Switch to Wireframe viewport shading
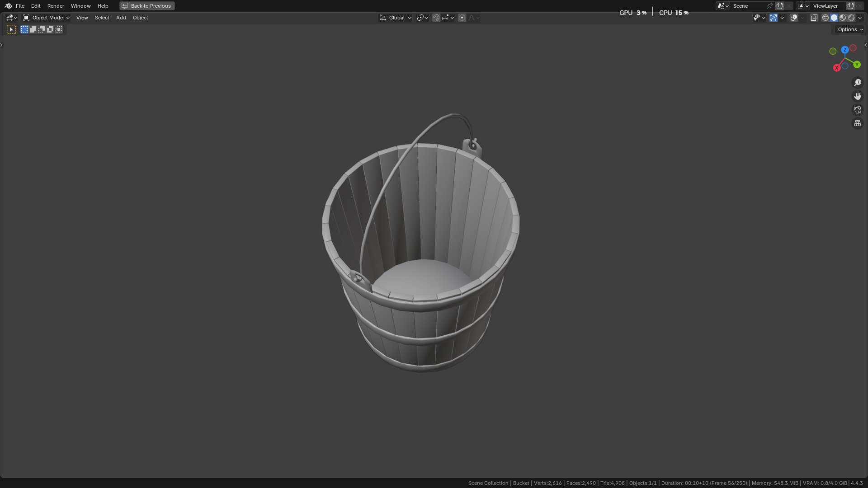 point(826,18)
